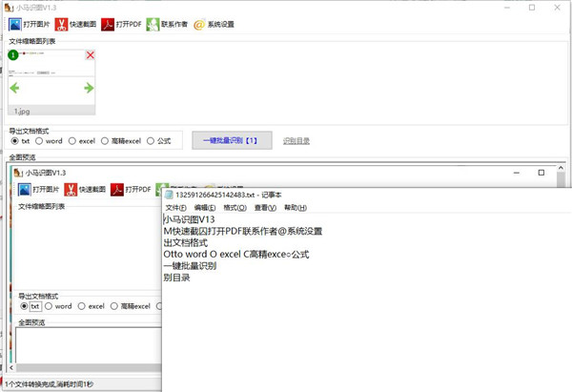The image size is (572, 392).
Task: Remove thumbnail with the red X icon
Action: 91,55
